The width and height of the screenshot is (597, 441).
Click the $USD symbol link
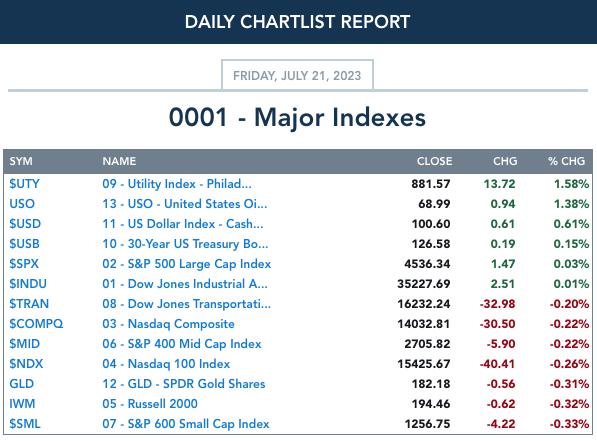point(25,224)
